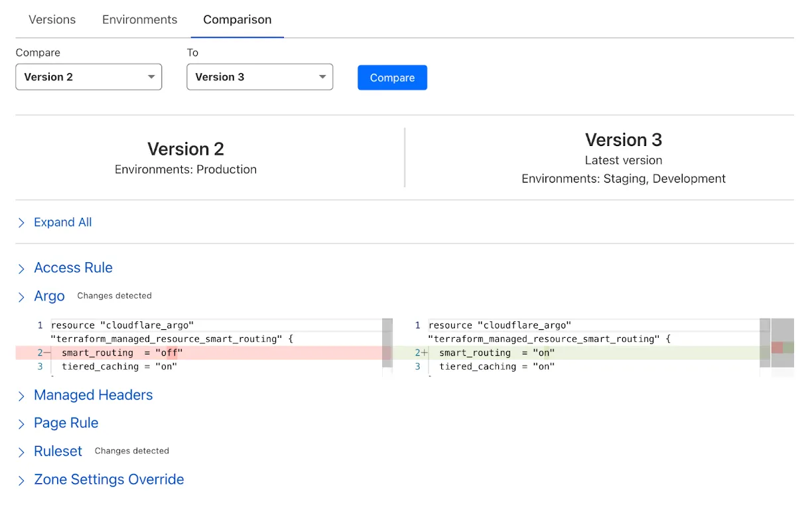Viewport: 812px width, 523px height.
Task: Open the Version 3 target dropdown
Action: coord(259,77)
